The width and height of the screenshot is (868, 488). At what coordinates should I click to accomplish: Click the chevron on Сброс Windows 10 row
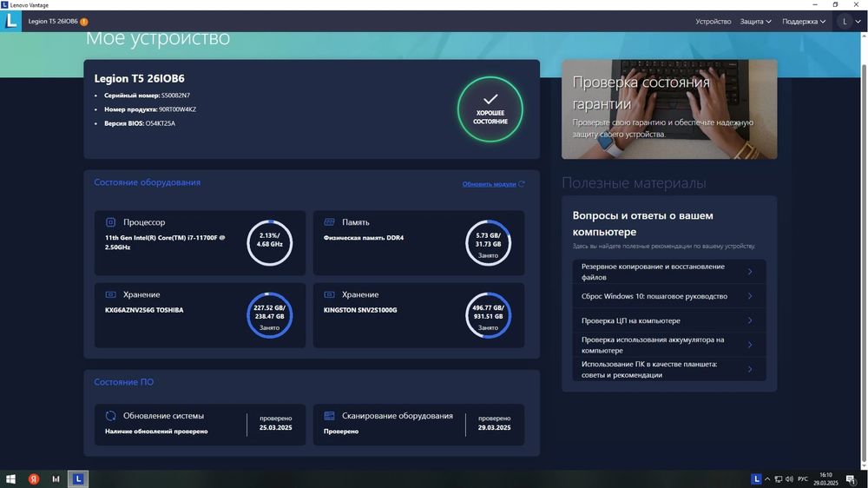(x=750, y=296)
